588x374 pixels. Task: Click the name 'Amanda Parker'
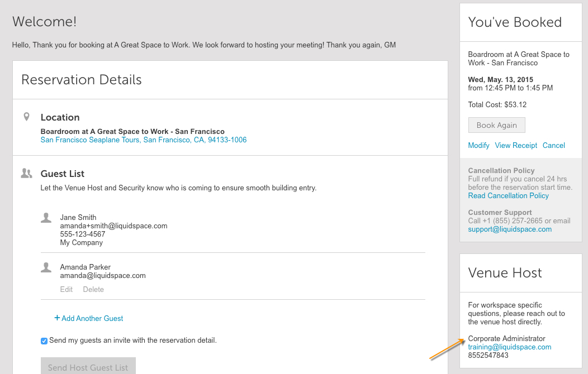[x=85, y=267]
